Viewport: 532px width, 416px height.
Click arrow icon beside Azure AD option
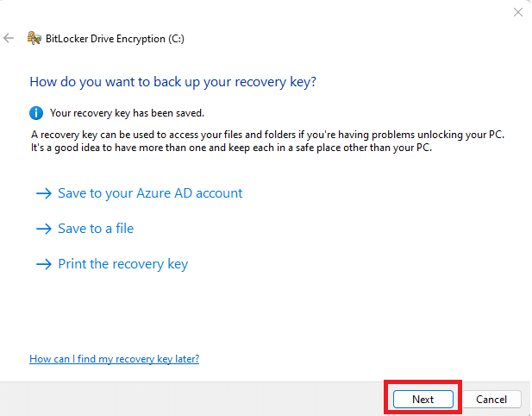click(44, 193)
